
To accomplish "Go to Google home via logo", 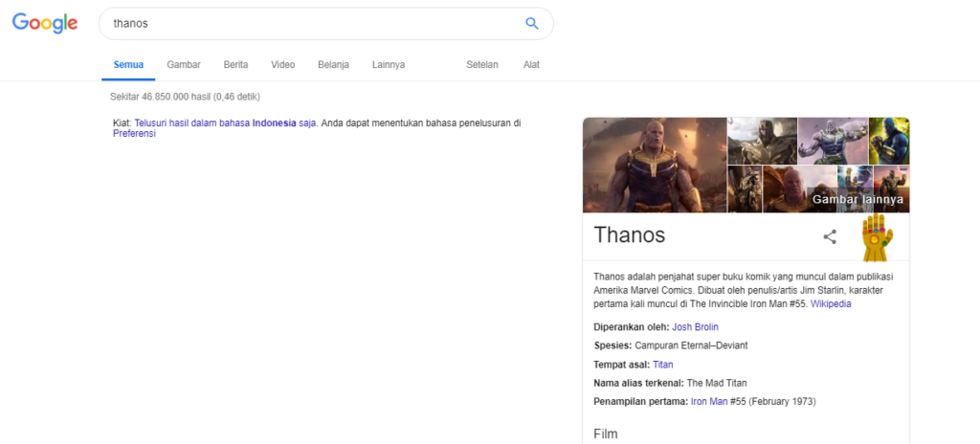I will tap(45, 23).
